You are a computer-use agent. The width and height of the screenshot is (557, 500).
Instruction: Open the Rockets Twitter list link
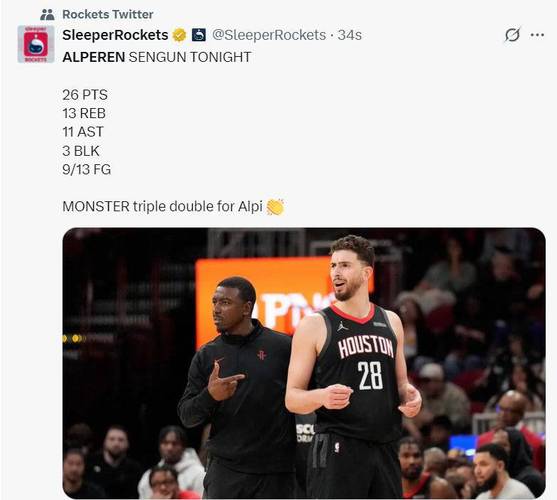click(x=108, y=15)
